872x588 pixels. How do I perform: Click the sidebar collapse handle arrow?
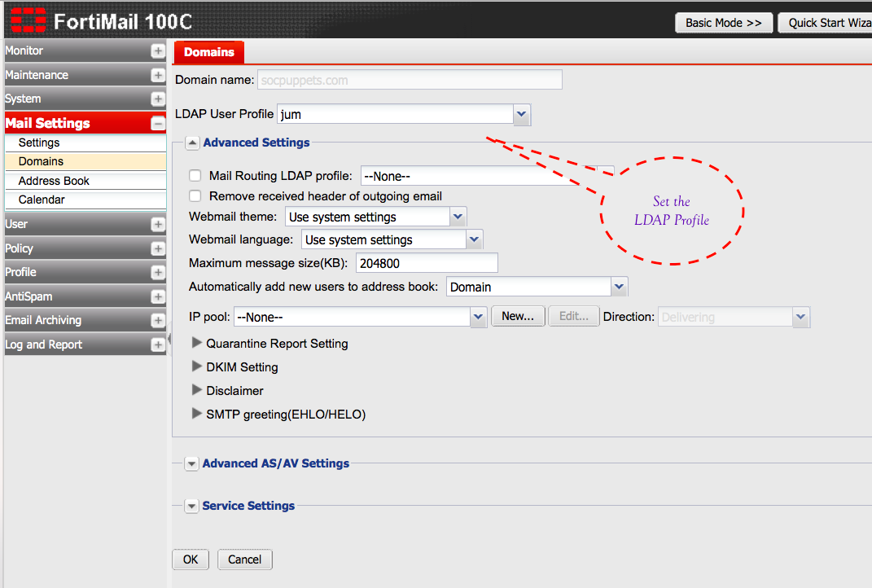click(x=169, y=339)
